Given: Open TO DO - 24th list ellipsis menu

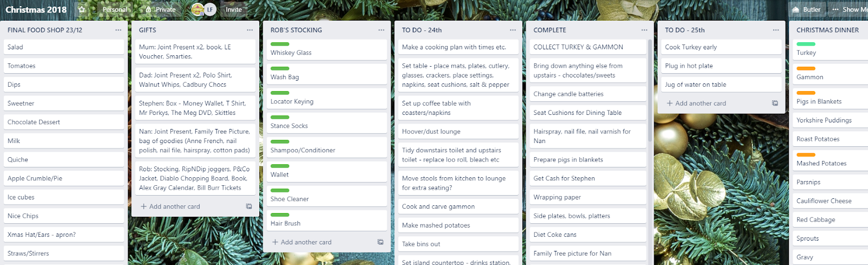Looking at the screenshot, I should coord(513,30).
